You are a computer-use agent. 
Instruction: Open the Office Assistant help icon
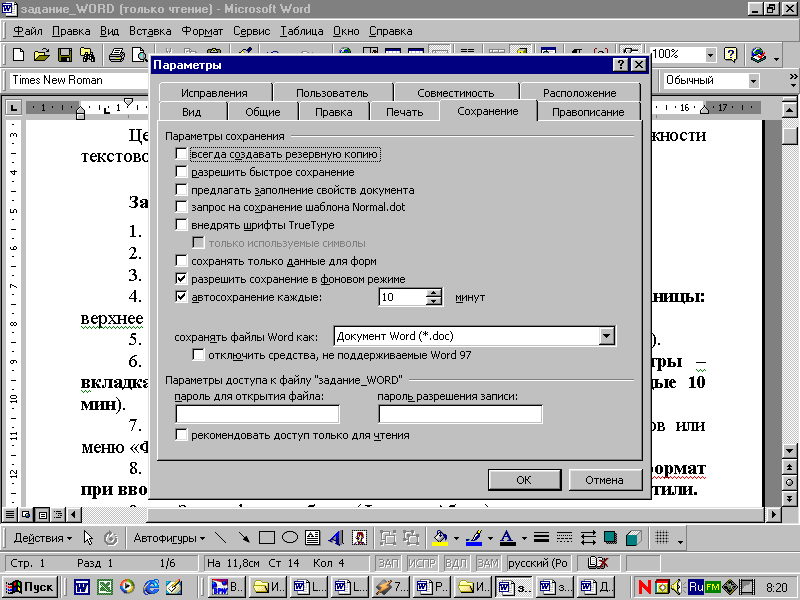[x=731, y=55]
